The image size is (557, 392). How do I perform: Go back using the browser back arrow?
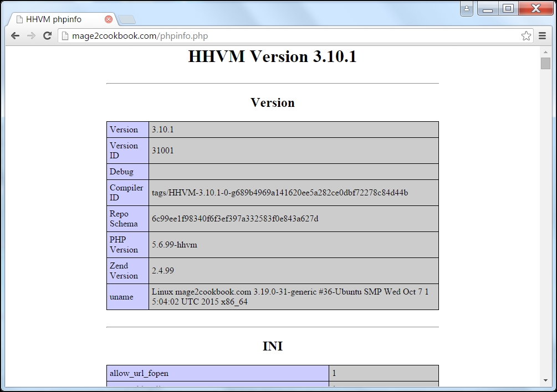click(15, 35)
